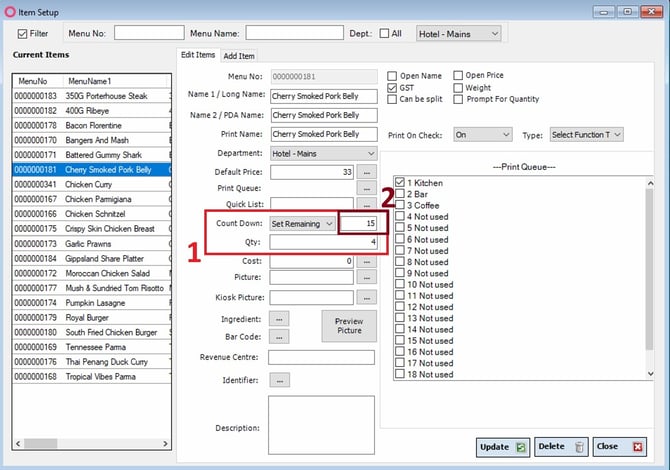Click the ellipsis button next to Cost
The height and width of the screenshot is (470, 670).
click(x=367, y=261)
